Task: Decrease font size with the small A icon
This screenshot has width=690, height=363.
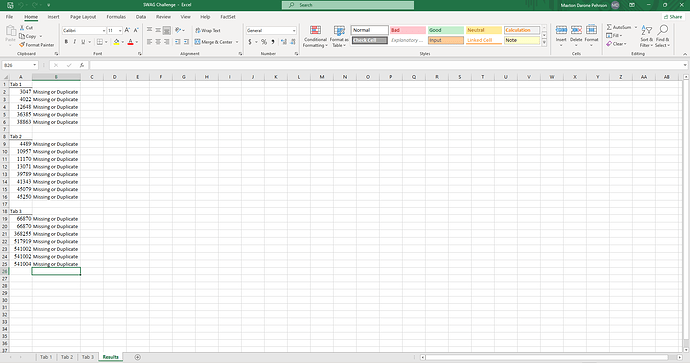Action: tap(136, 30)
